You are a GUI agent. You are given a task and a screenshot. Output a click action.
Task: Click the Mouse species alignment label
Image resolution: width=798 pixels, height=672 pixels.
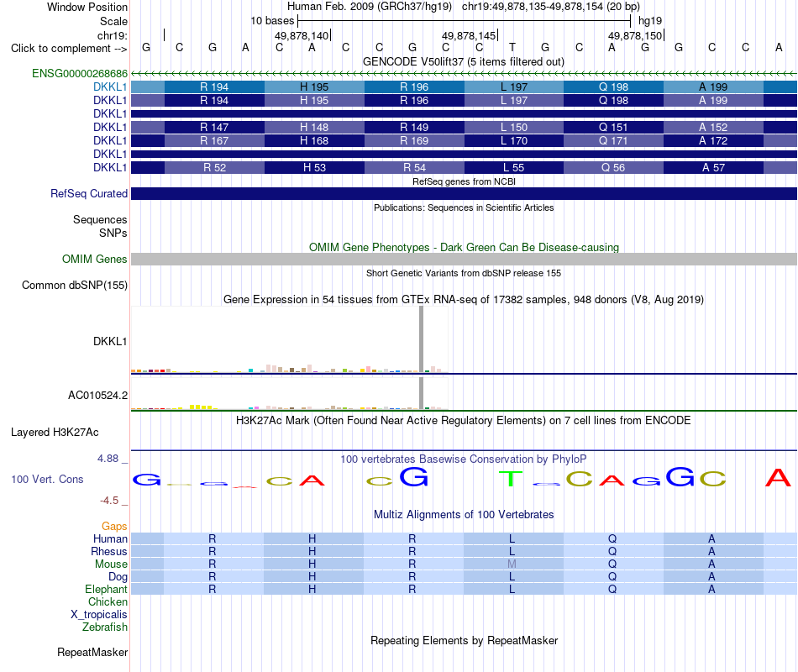pyautogui.click(x=111, y=564)
